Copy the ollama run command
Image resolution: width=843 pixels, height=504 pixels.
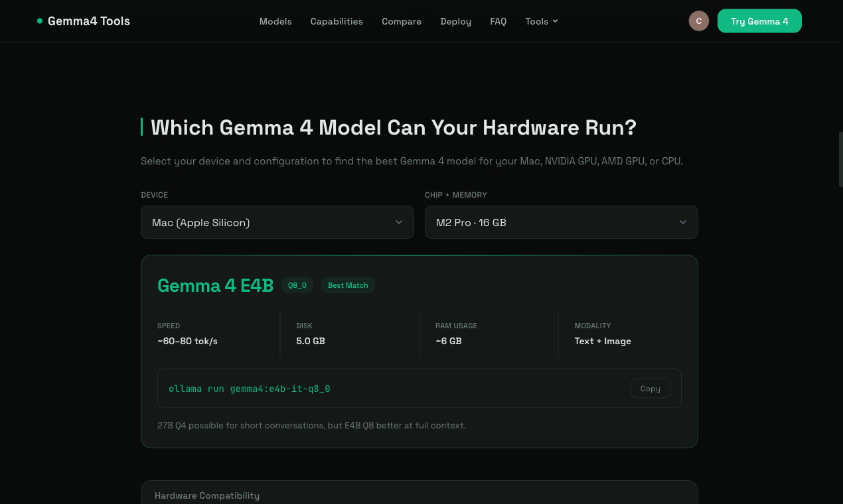650,388
